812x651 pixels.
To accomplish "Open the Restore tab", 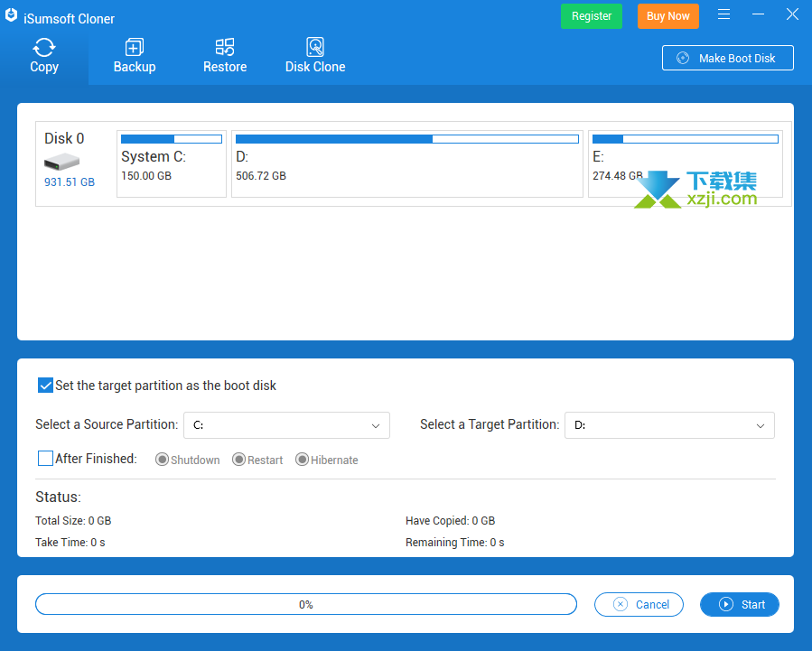I will pos(225,56).
